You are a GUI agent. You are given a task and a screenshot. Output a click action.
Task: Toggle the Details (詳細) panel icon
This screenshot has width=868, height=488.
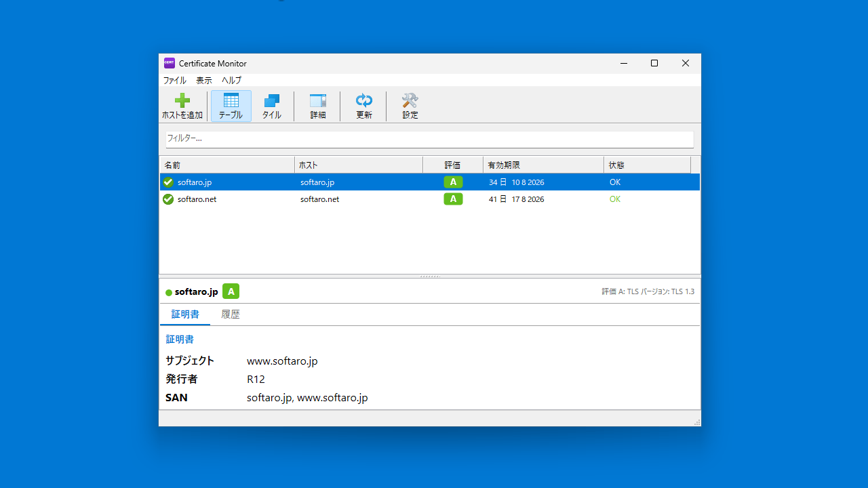coord(318,100)
